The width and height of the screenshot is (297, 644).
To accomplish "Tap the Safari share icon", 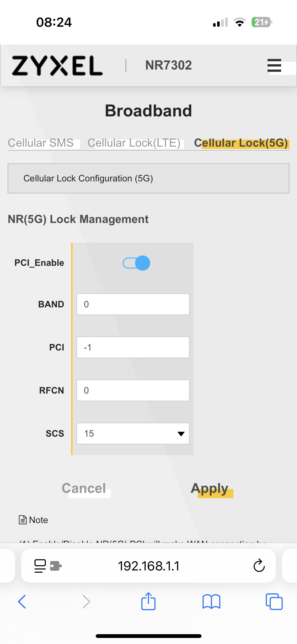I will 148,602.
